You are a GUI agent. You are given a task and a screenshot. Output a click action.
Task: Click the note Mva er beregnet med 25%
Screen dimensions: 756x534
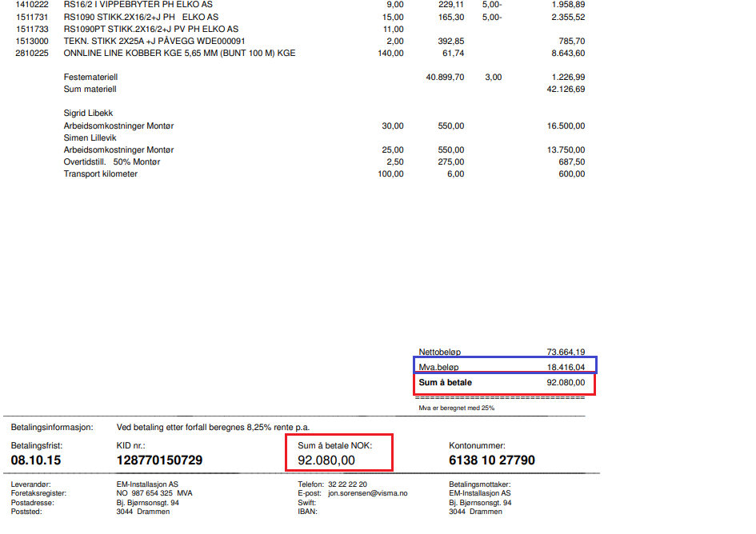coord(456,408)
